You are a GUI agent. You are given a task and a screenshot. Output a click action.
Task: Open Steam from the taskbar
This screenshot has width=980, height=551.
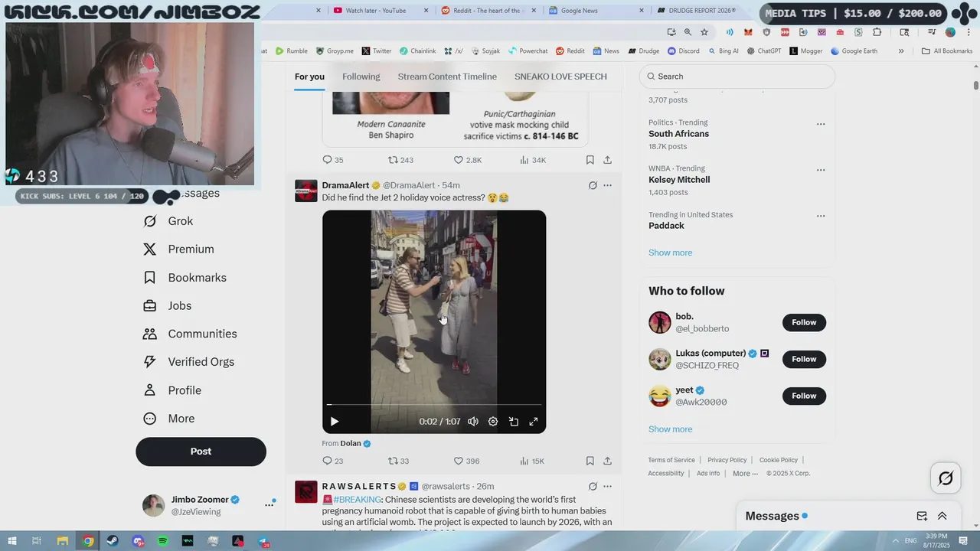pos(113,541)
